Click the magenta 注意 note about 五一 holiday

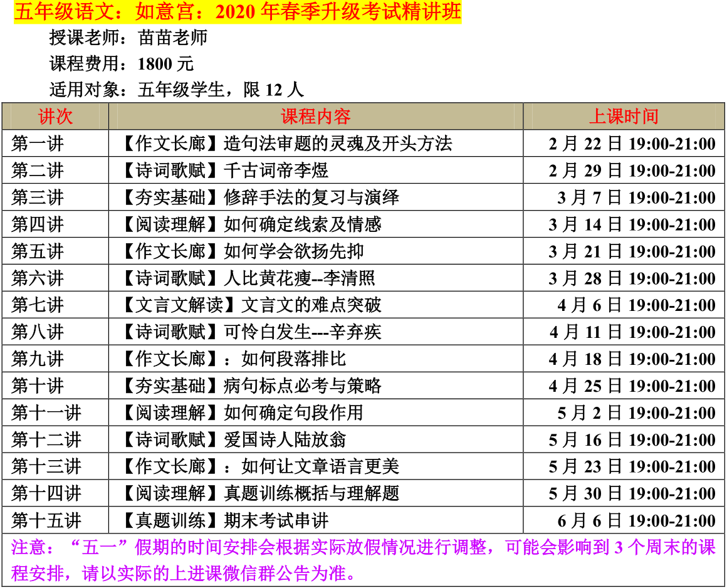tap(363, 560)
